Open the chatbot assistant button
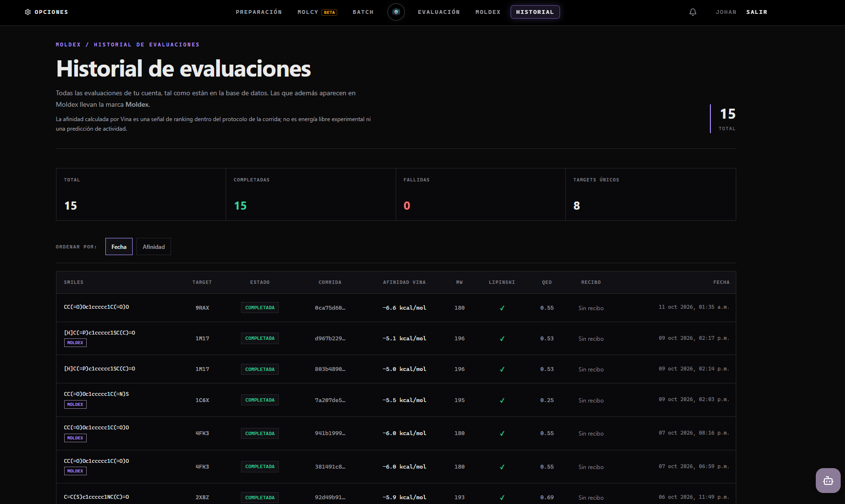The width and height of the screenshot is (845, 504). (828, 481)
